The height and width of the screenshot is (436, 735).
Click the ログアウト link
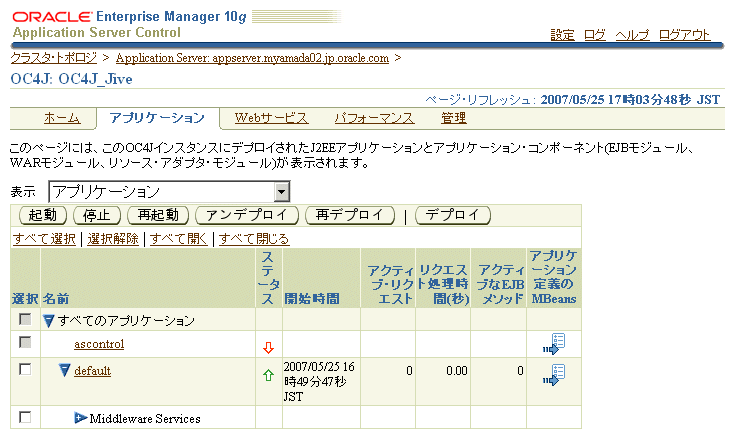pyautogui.click(x=684, y=35)
